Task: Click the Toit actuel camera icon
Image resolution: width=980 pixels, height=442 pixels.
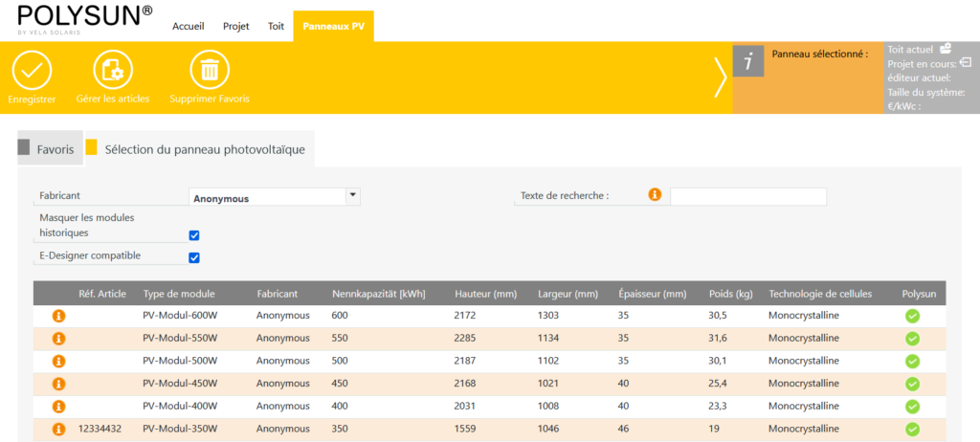Action: click(x=945, y=48)
